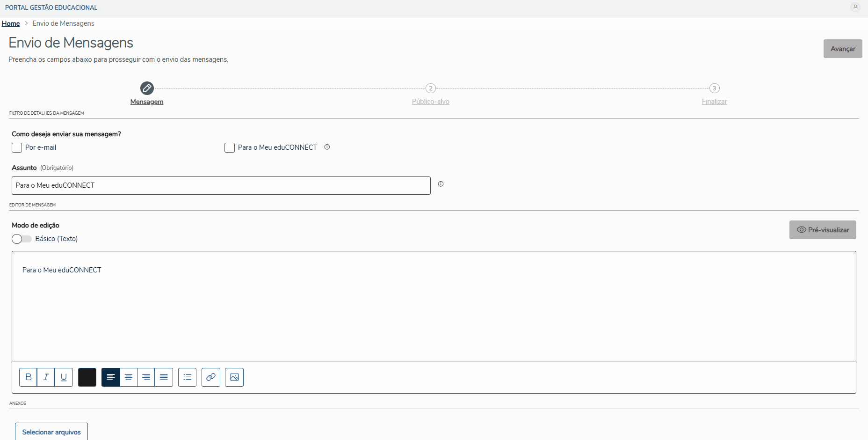Apply italic formatting to message text
The image size is (868, 440).
coord(46,377)
